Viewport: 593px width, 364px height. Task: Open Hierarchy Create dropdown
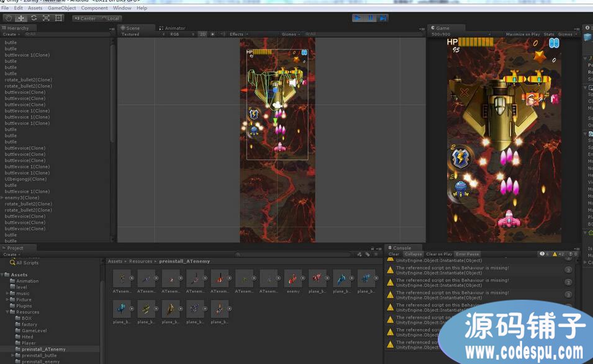(11, 34)
